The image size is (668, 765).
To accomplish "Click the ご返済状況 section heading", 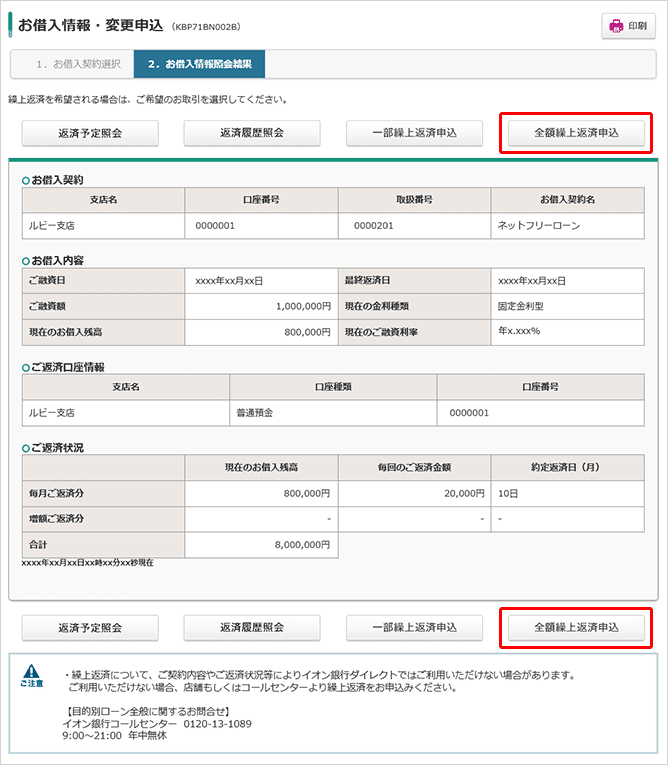I will click(57, 448).
